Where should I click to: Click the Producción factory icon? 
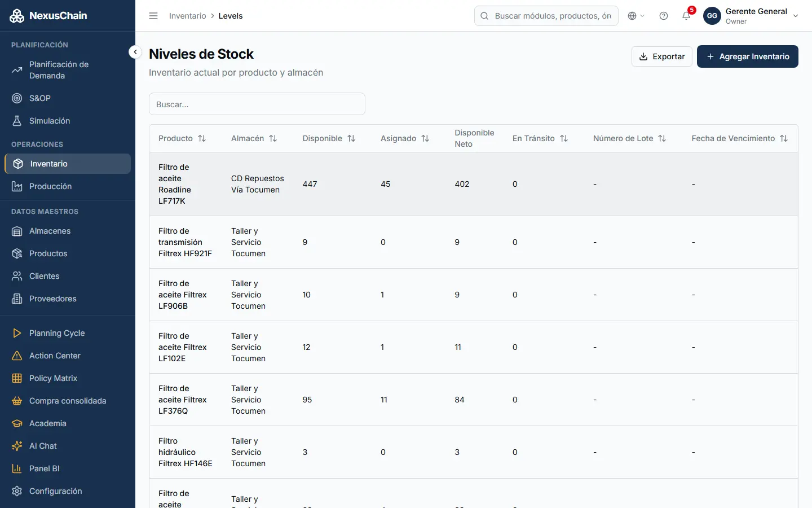[x=17, y=186]
